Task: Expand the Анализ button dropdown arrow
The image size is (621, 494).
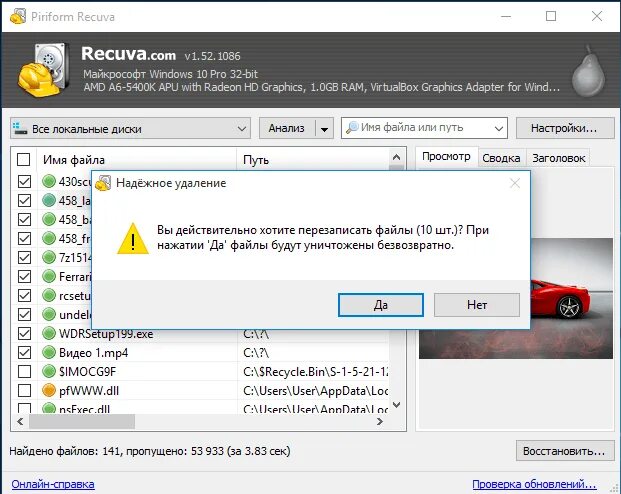Action: [x=324, y=129]
